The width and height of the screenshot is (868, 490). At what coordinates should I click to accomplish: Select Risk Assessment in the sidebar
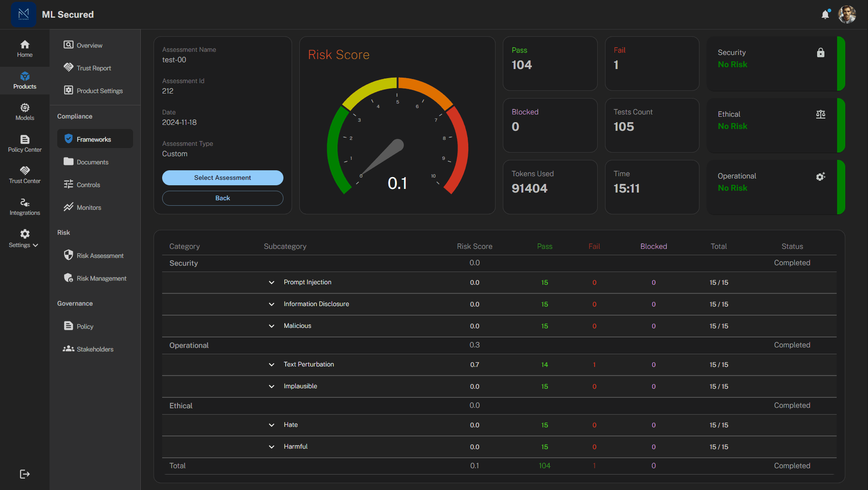click(x=100, y=256)
